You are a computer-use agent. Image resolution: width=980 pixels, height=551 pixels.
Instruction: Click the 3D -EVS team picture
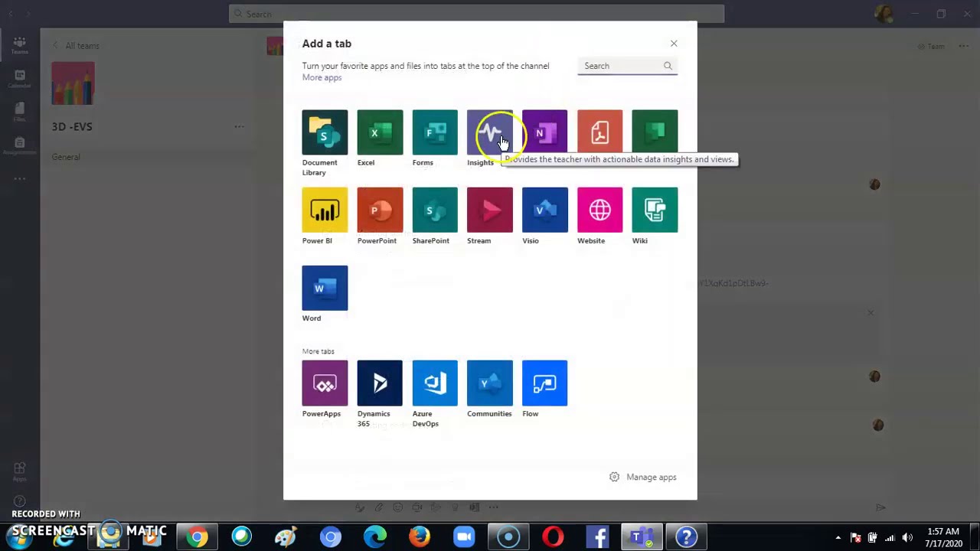pyautogui.click(x=73, y=83)
